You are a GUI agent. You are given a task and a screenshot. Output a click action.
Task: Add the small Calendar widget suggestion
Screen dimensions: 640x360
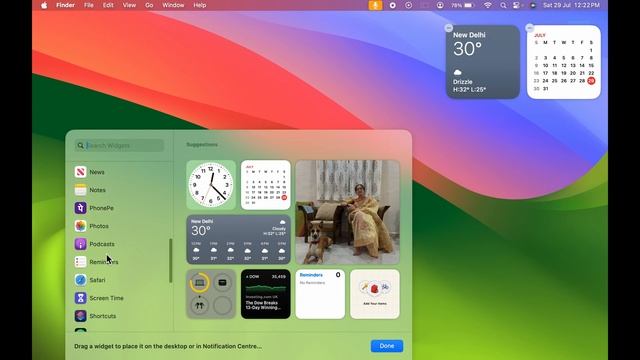pyautogui.click(x=266, y=185)
